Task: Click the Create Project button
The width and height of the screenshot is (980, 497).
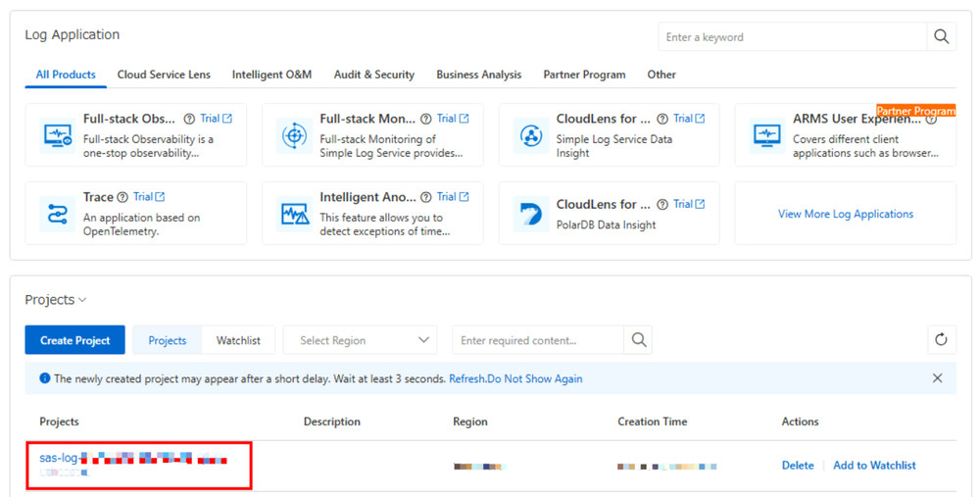Action: 74,340
